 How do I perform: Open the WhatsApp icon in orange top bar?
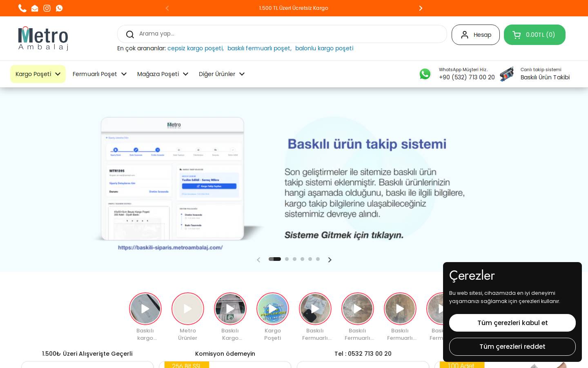(x=59, y=8)
